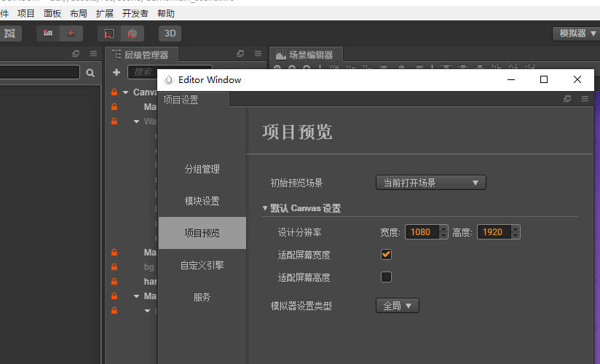The image size is (600, 364).
Task: Pop out the 层级管理器 panel
Action: [240, 54]
